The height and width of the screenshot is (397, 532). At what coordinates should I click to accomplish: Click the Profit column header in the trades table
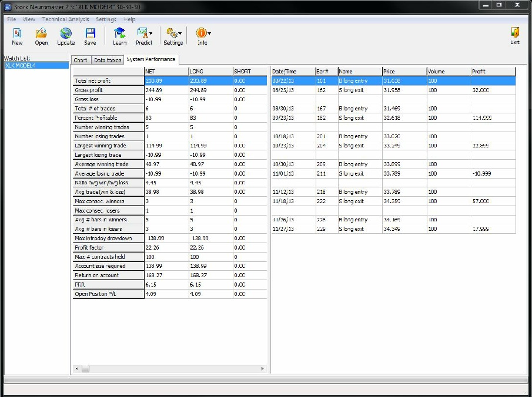click(x=493, y=72)
